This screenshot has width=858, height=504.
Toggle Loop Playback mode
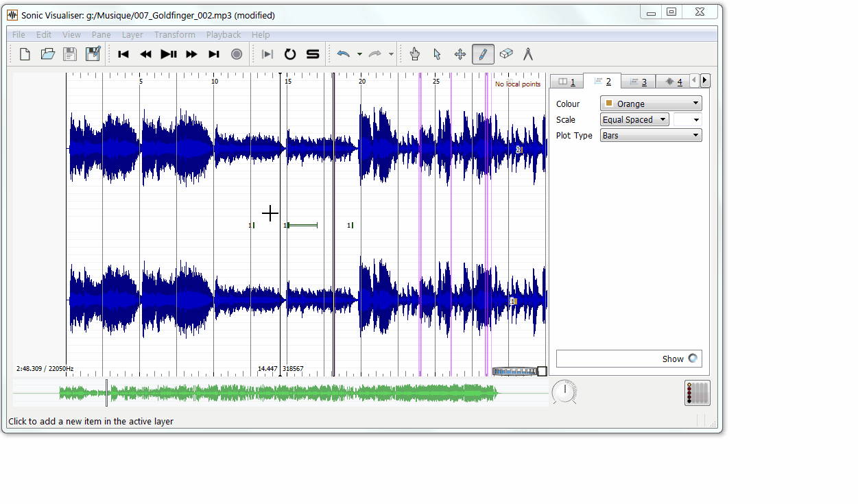290,54
